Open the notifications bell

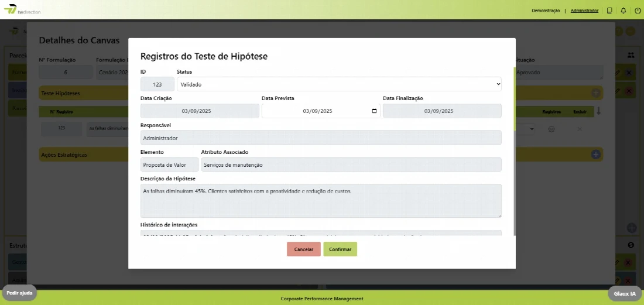[624, 11]
